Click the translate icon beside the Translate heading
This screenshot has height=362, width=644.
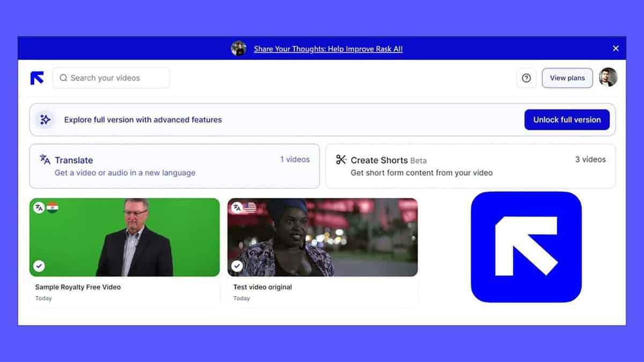click(x=45, y=159)
